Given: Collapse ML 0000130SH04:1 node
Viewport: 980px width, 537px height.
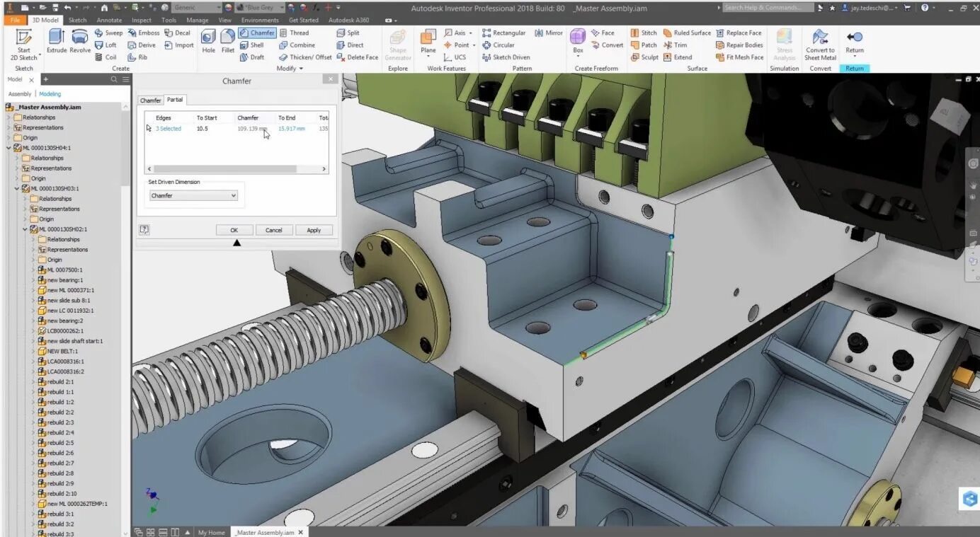Looking at the screenshot, I should click(x=9, y=148).
